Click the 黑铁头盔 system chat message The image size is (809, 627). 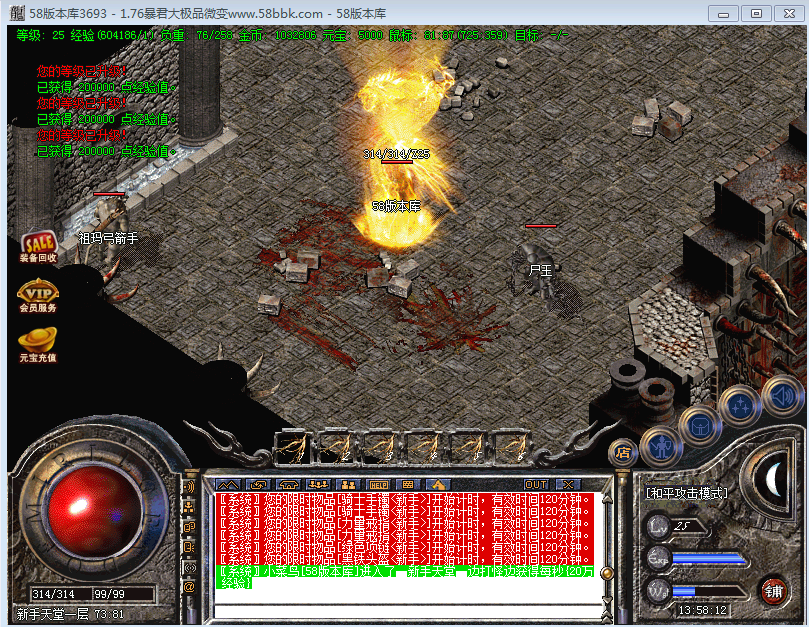point(404,559)
